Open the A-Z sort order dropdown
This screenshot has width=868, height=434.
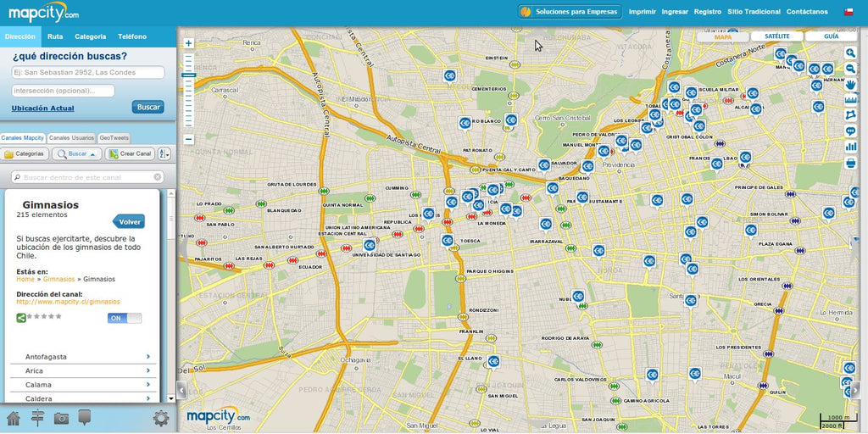pos(164,153)
